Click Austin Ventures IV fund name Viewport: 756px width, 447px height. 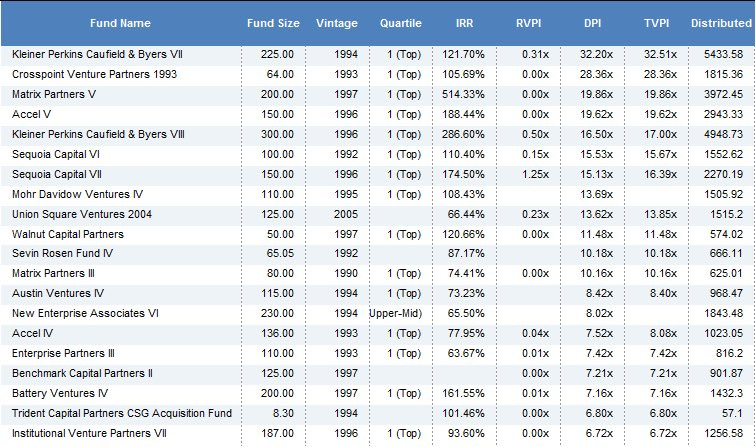(x=58, y=294)
